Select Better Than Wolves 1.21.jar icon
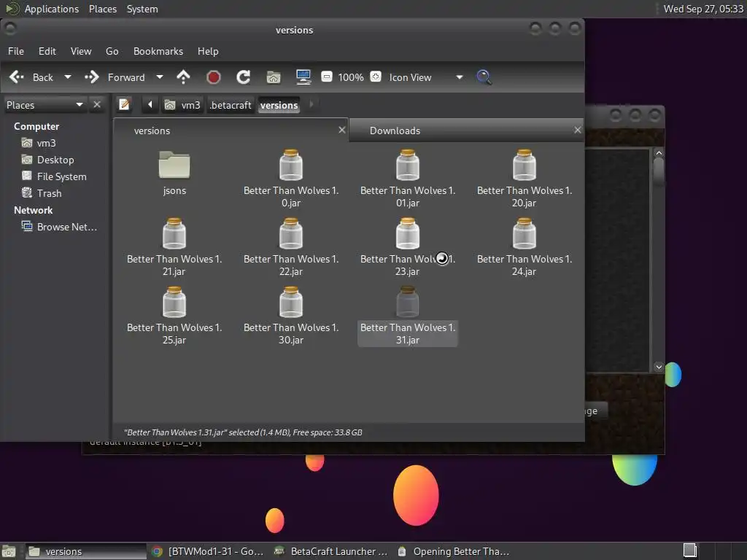This screenshot has height=560, width=747. pos(174,233)
